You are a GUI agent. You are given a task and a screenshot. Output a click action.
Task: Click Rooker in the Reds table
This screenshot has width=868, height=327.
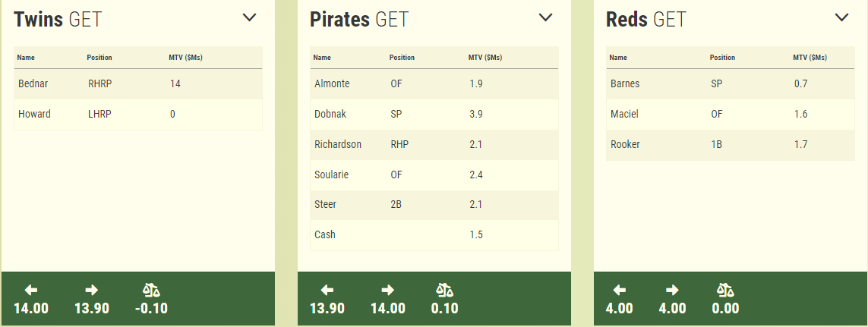[x=625, y=144]
